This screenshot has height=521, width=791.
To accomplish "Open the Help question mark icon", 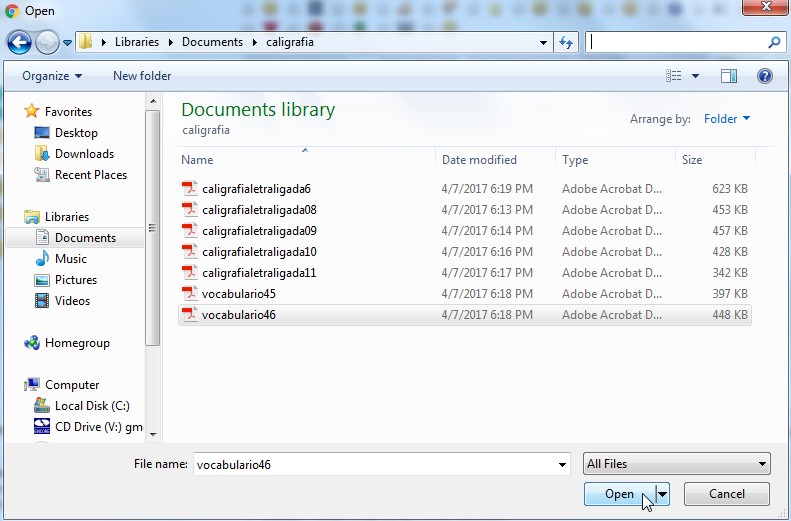I will click(x=765, y=76).
